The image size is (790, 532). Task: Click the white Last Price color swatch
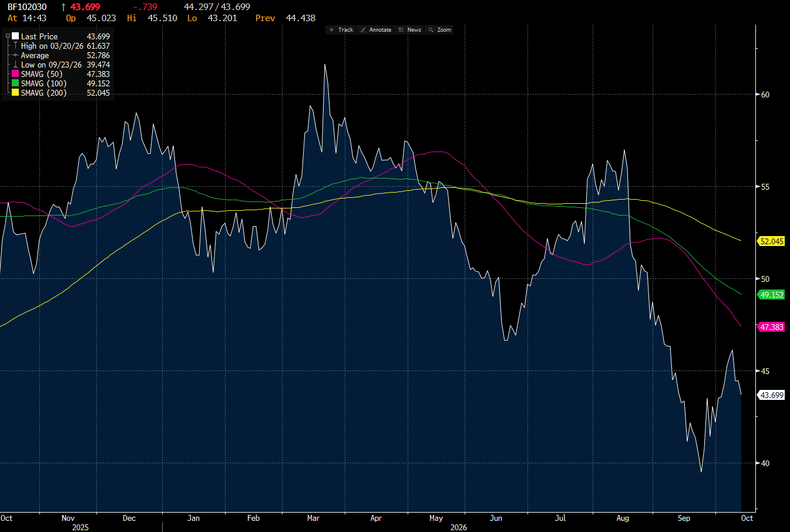[x=15, y=36]
